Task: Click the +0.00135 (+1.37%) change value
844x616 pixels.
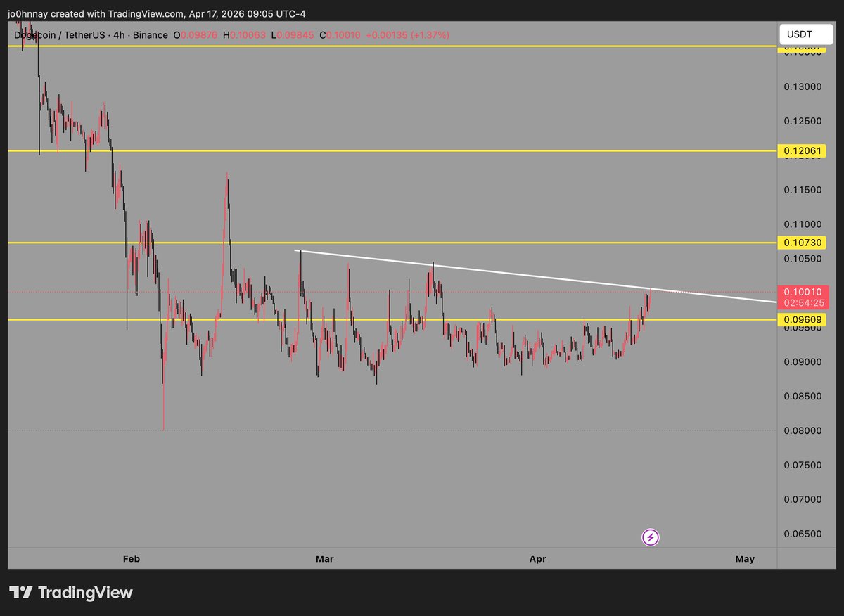Action: [x=408, y=35]
